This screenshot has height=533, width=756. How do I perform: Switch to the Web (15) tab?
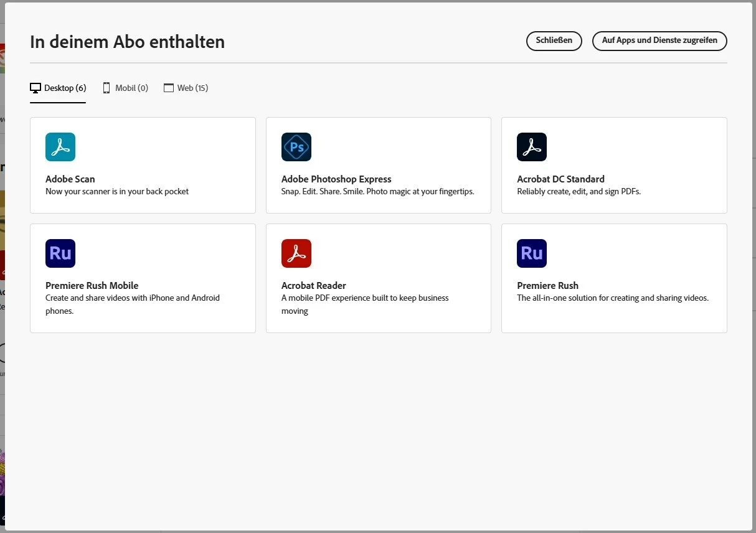(186, 88)
